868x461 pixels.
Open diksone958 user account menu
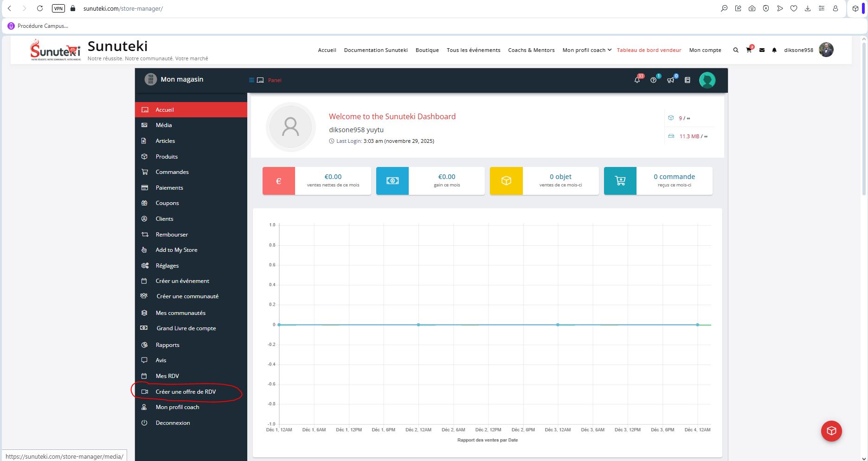798,50
